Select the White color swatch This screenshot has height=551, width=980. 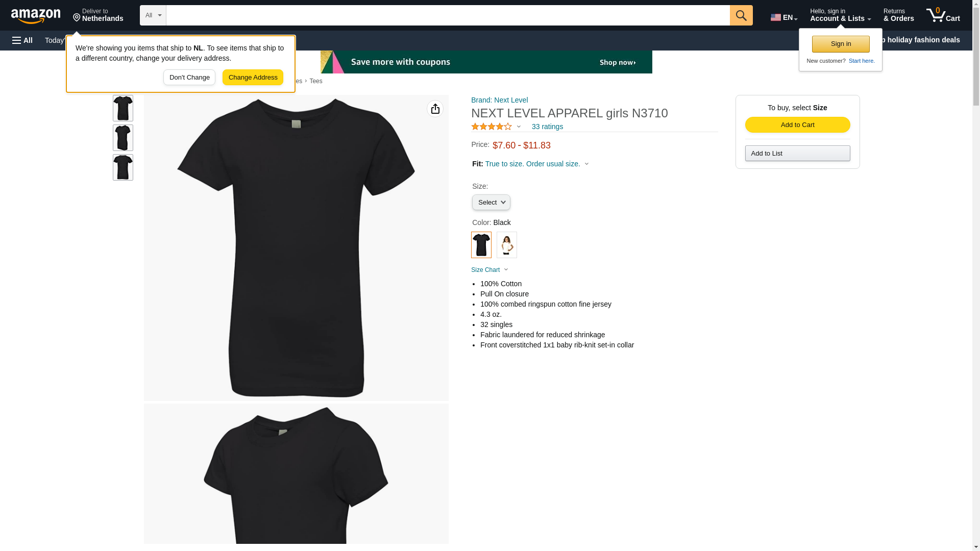click(x=506, y=245)
